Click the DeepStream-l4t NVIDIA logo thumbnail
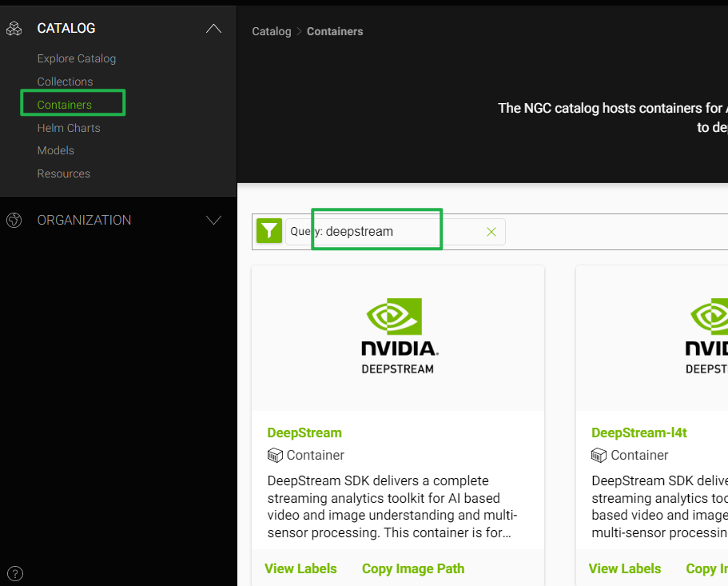The height and width of the screenshot is (586, 728). (706, 337)
